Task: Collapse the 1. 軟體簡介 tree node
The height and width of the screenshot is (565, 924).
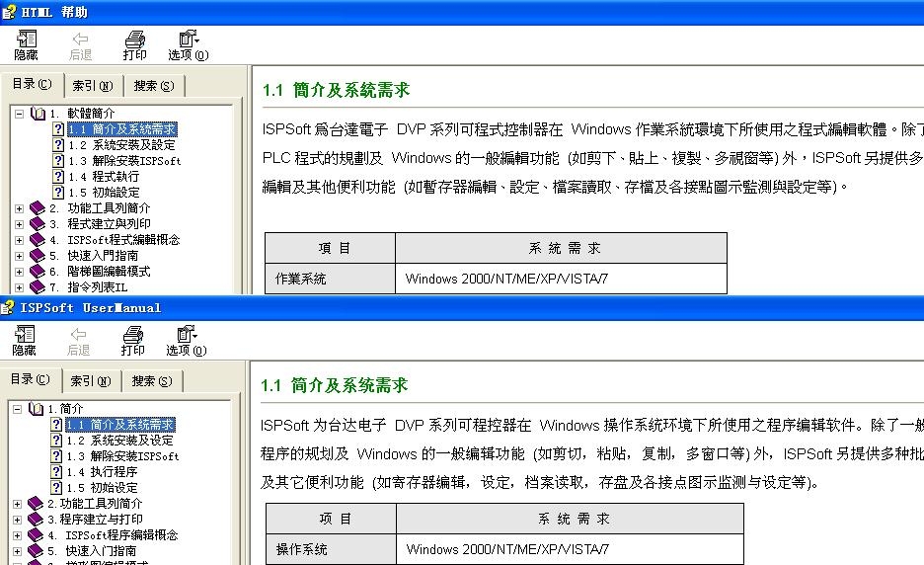Action: pyautogui.click(x=20, y=114)
